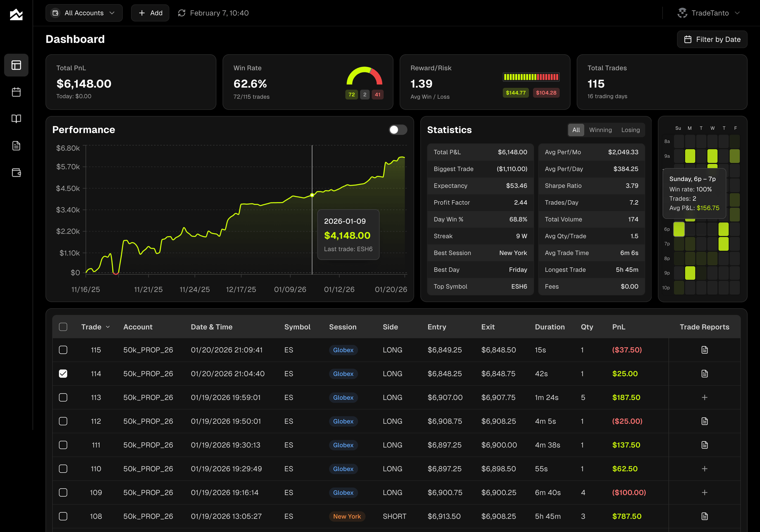Open trade report for trade 115
The image size is (760, 532).
[x=704, y=350]
